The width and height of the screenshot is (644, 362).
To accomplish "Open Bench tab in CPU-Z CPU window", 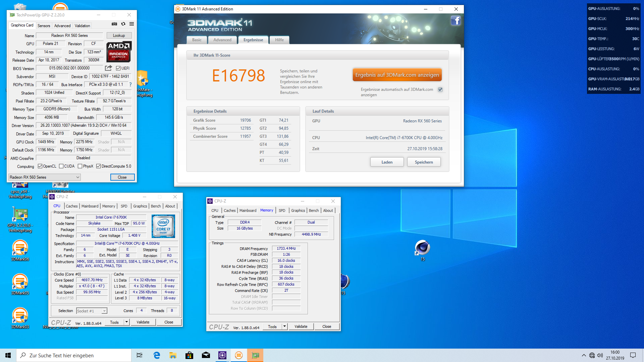I will coord(156,206).
